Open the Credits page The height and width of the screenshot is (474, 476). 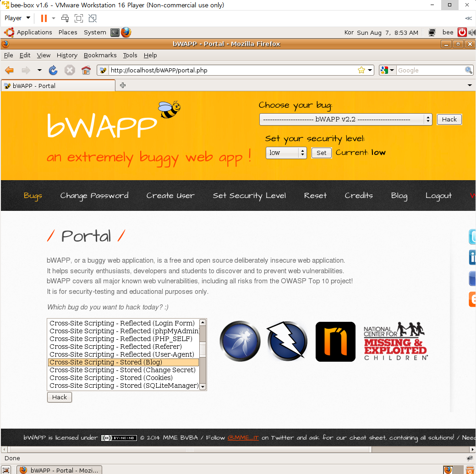click(x=359, y=196)
